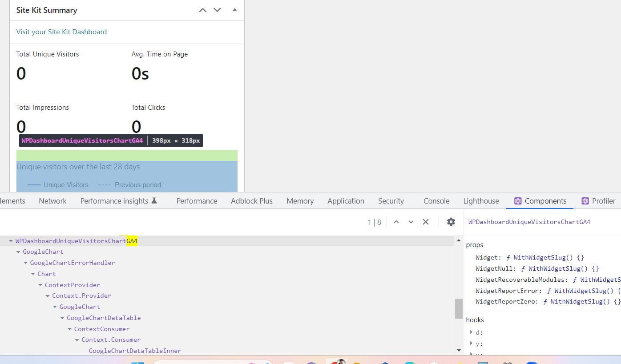
Task: Expand the y hook entry
Action: click(x=471, y=343)
